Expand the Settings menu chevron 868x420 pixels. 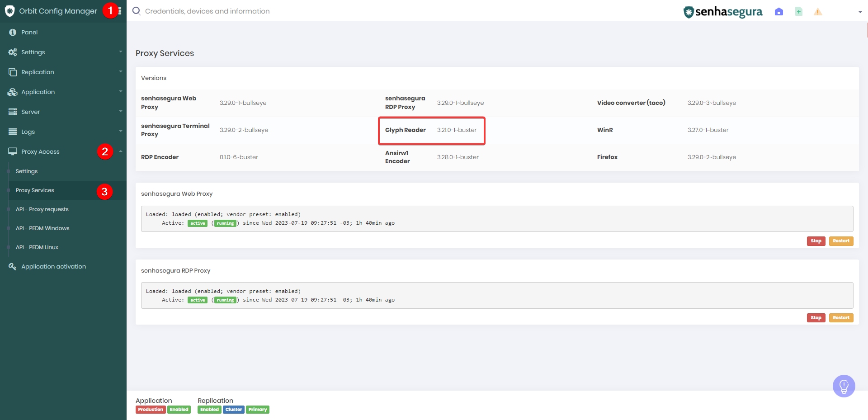point(121,52)
